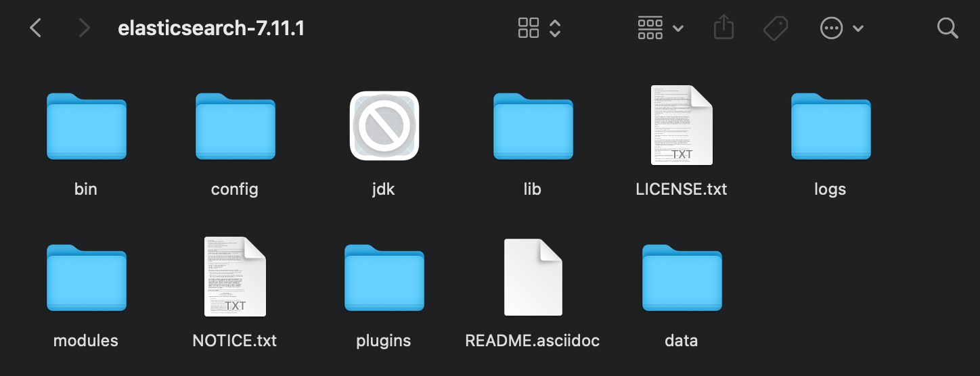Open the group-by items icon

pos(650,28)
